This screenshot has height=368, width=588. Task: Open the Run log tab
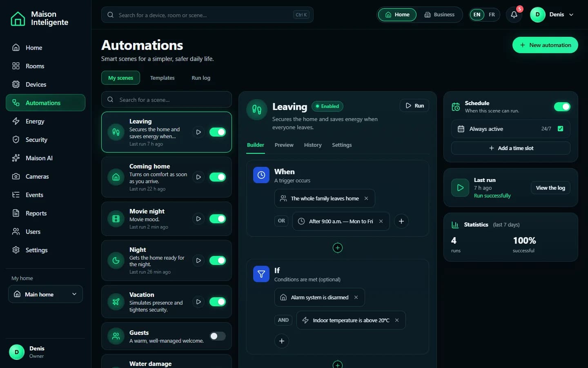[201, 78]
